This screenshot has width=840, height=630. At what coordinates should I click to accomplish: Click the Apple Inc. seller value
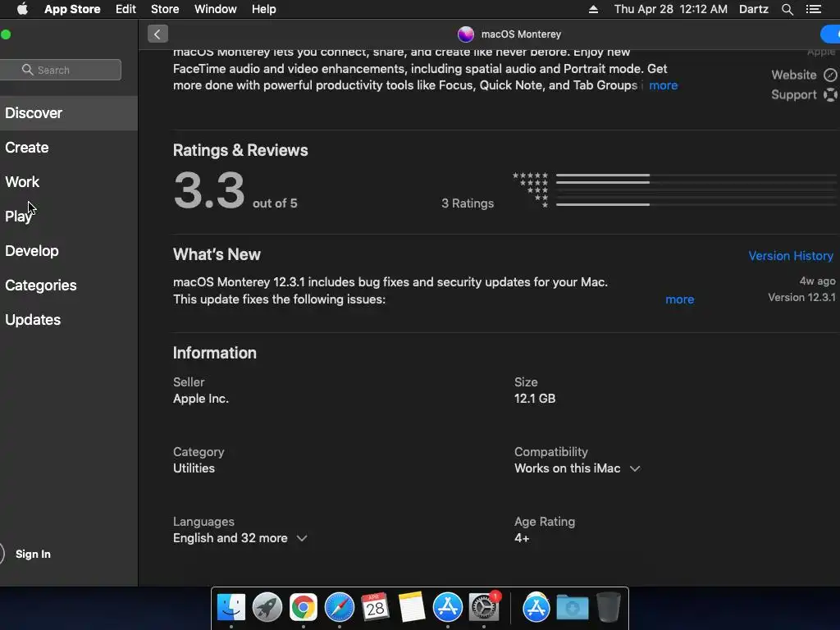(201, 399)
